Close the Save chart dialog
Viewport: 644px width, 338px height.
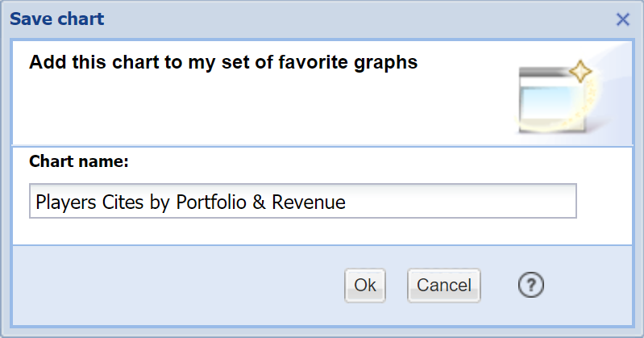[x=622, y=19]
